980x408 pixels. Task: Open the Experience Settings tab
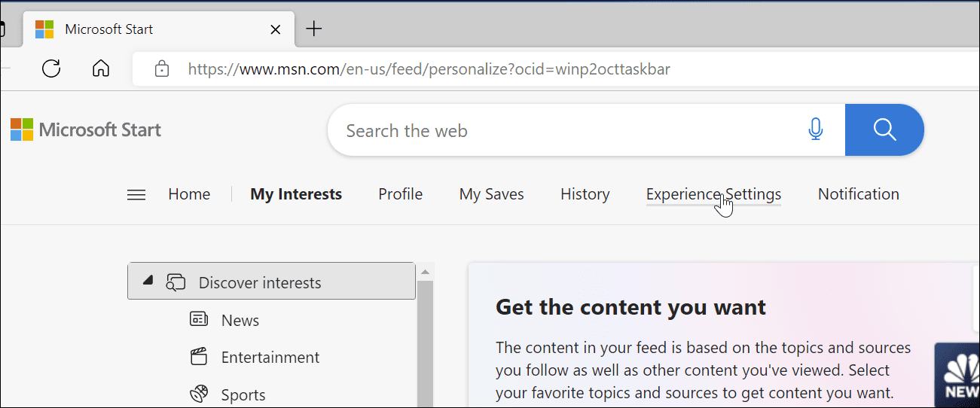click(713, 194)
